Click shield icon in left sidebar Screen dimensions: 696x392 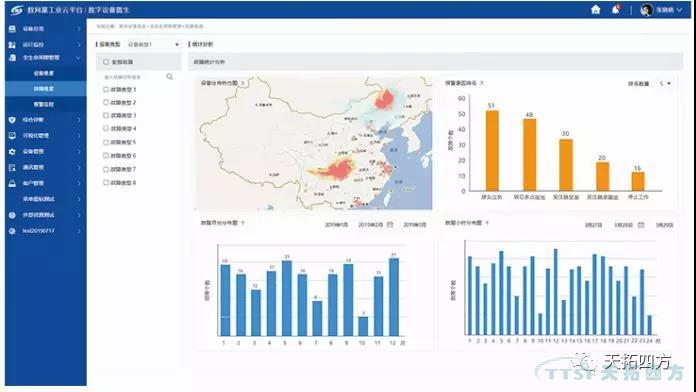[12, 120]
